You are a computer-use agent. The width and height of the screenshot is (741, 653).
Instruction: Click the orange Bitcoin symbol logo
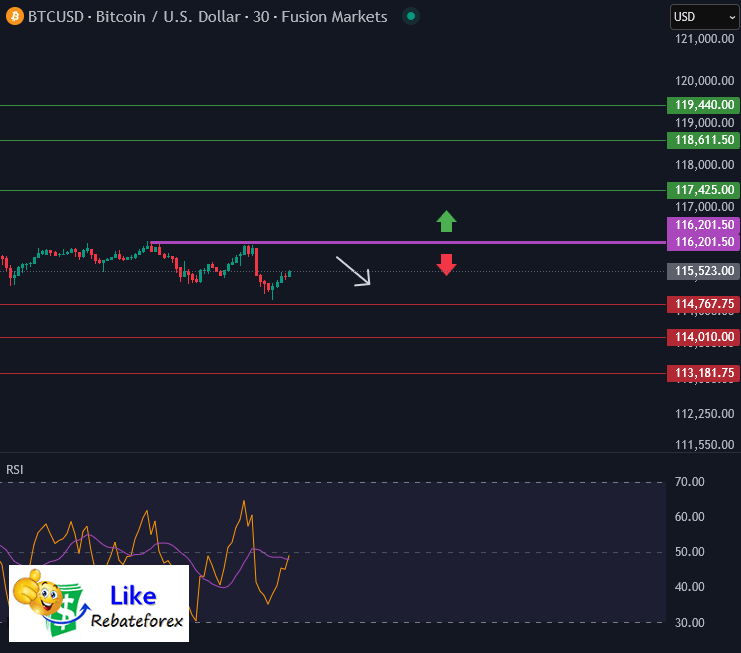[15, 17]
